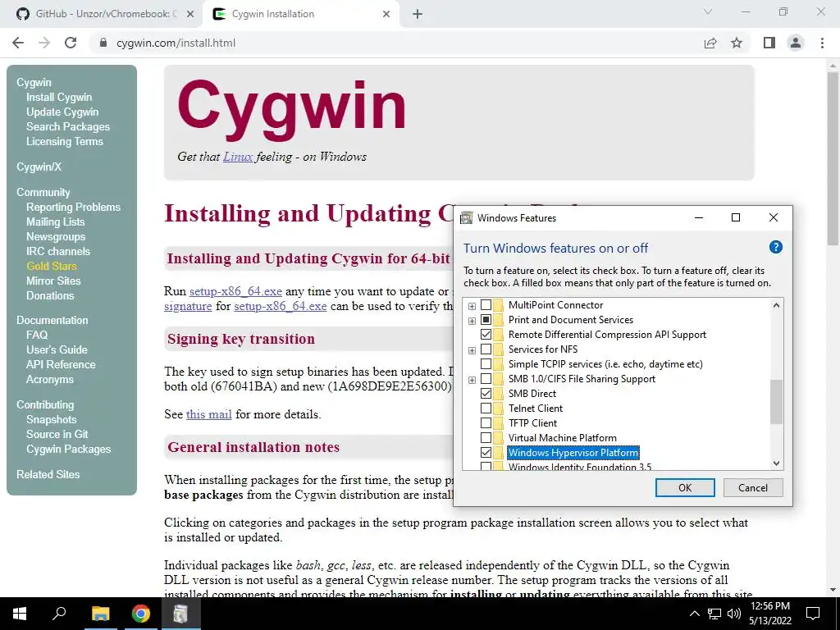Click the Windows Features taskbar icon
The image size is (840, 630).
click(180, 614)
